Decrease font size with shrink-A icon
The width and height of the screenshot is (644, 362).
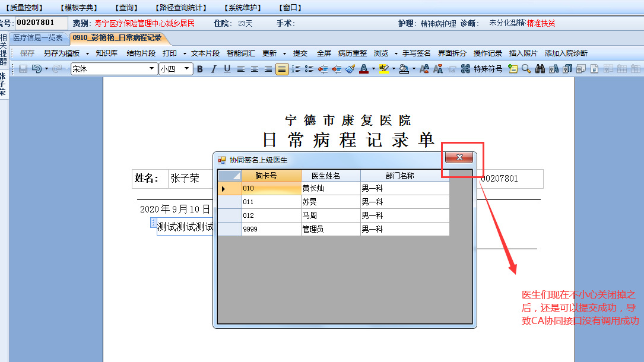coord(438,69)
